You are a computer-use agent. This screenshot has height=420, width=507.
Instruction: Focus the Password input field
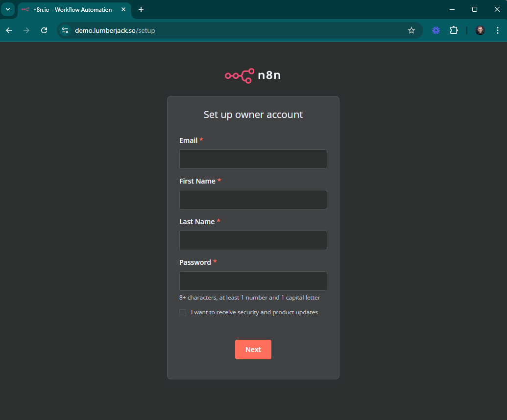point(253,281)
